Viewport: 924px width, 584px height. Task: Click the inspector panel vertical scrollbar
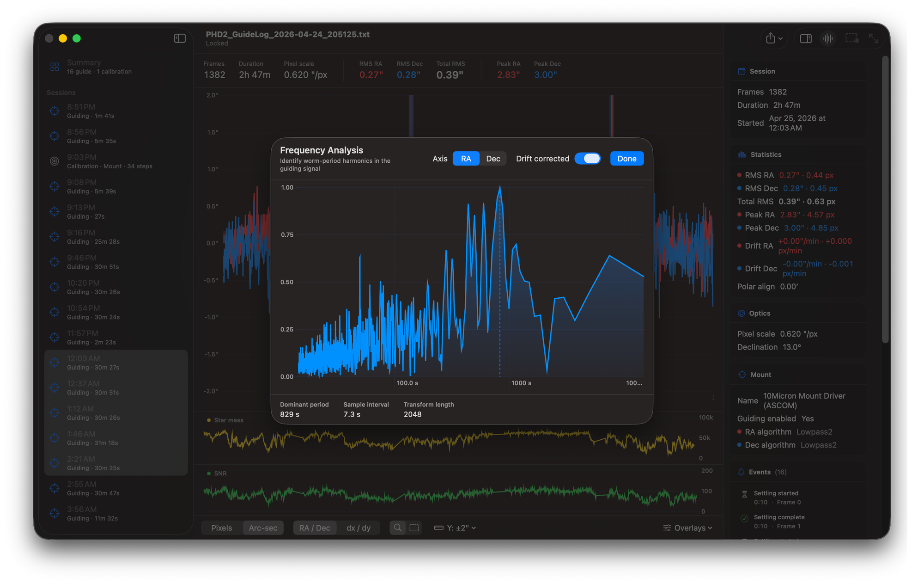[885, 199]
